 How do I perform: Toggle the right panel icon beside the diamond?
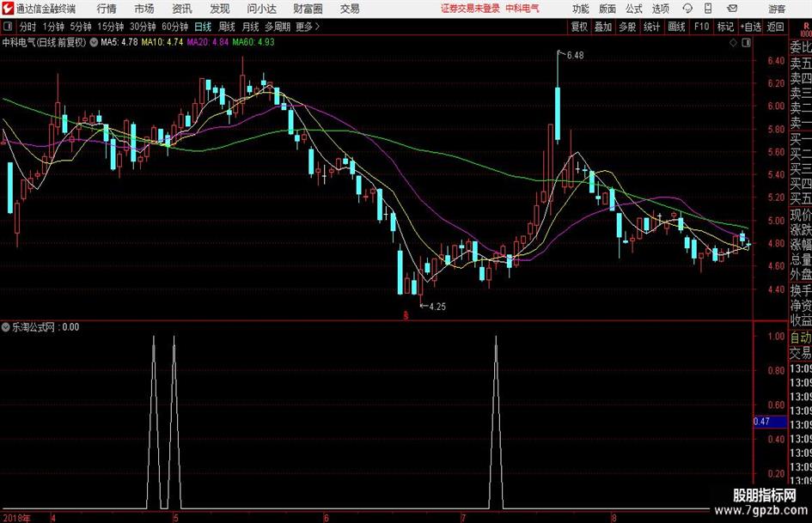[x=746, y=43]
